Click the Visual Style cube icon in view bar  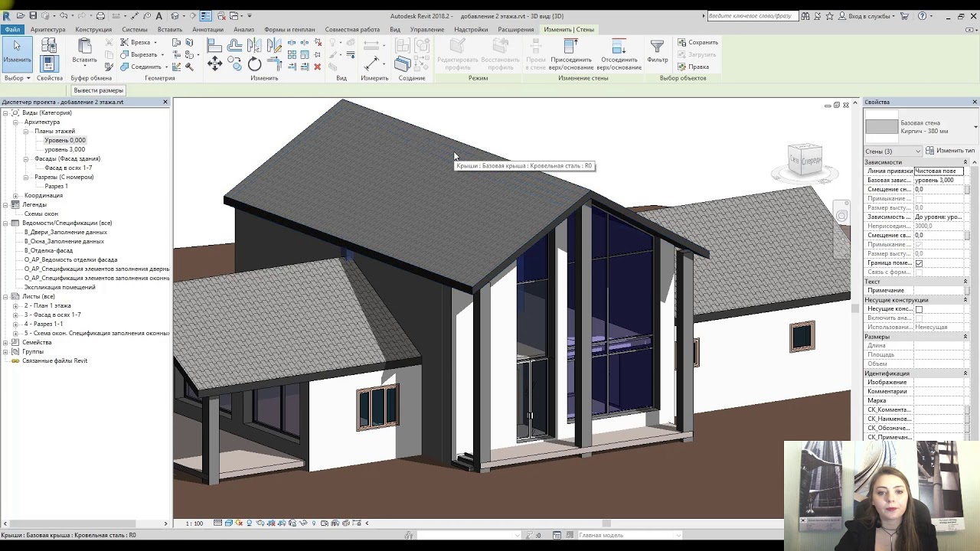pos(228,523)
